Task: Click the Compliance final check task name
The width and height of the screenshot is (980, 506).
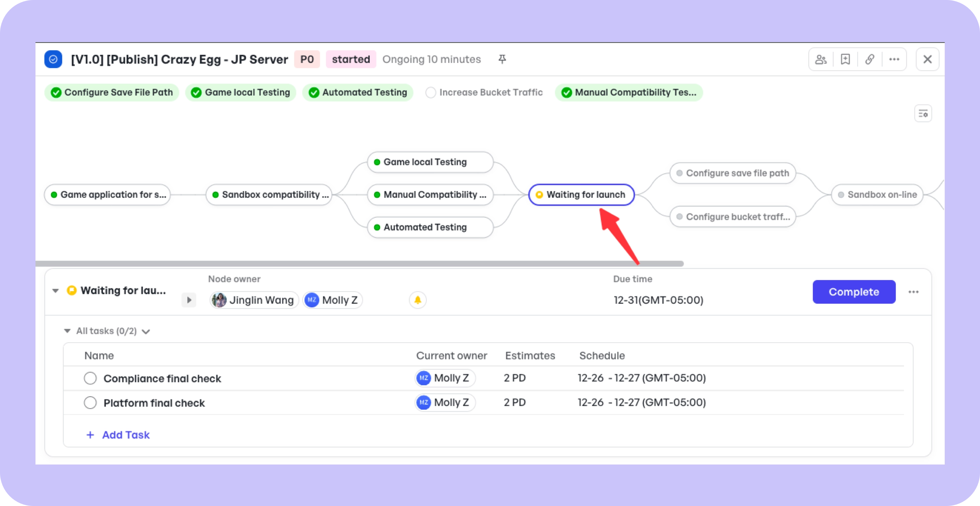Action: point(162,378)
